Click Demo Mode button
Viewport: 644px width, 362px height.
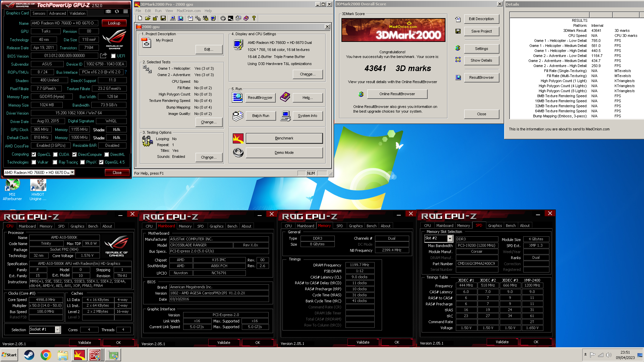(x=284, y=153)
